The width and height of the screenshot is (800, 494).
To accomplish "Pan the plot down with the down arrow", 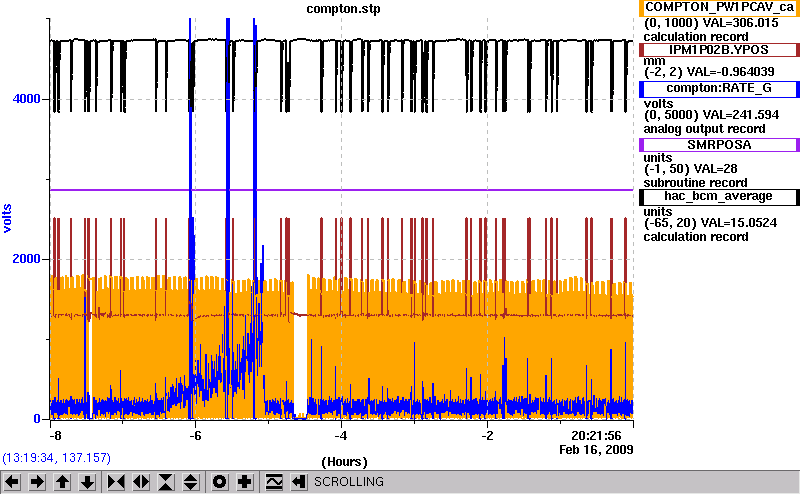I will point(88,482).
